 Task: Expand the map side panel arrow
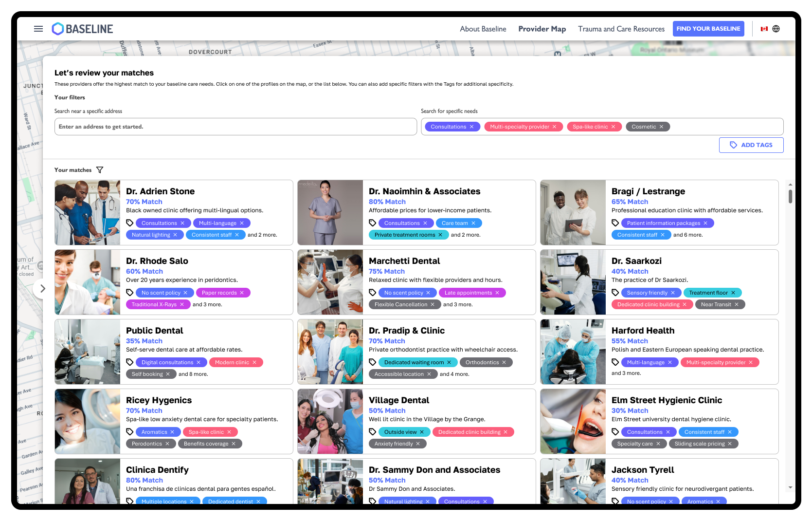(43, 289)
